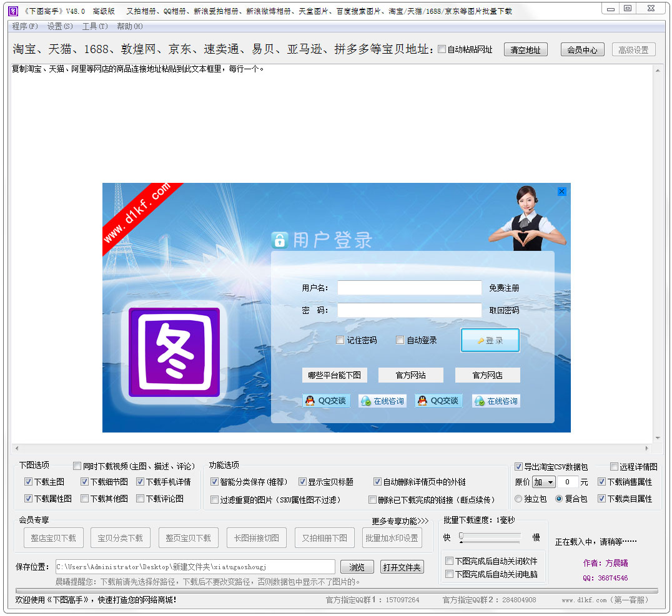Click the 打开文件夹 button
The width and height of the screenshot is (672, 616).
402,567
